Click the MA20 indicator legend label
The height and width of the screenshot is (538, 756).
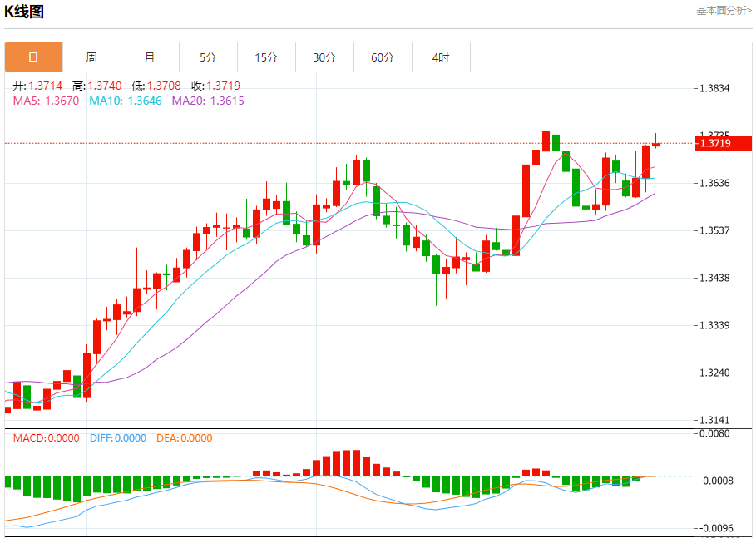pos(208,101)
